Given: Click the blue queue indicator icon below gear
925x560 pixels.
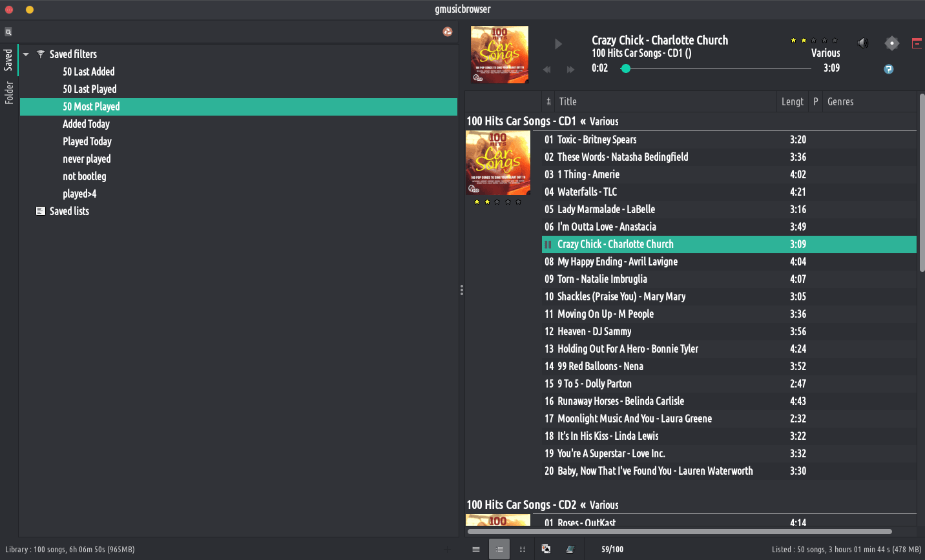Looking at the screenshot, I should pos(889,69).
